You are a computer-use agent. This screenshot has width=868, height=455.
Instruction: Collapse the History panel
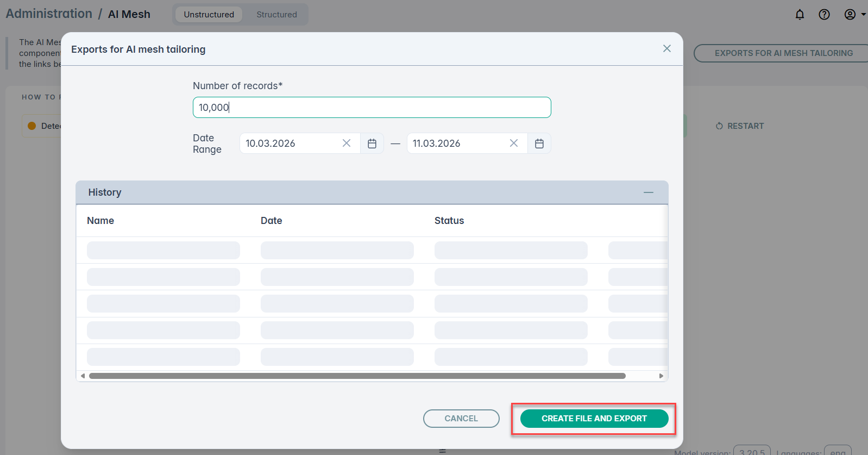point(649,192)
